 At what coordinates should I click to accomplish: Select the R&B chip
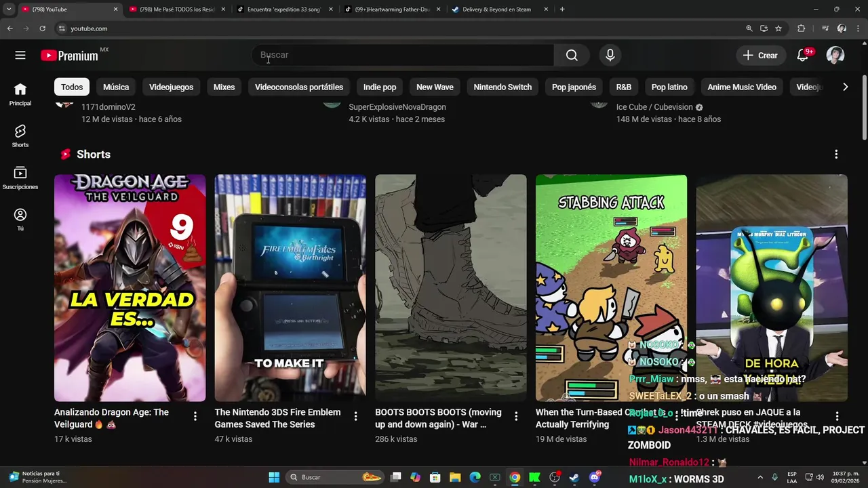click(x=624, y=87)
